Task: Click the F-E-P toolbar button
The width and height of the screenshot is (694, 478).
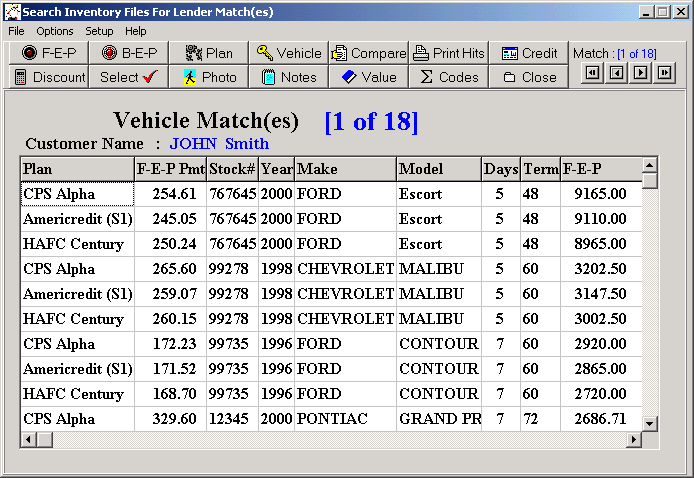Action: tap(49, 53)
